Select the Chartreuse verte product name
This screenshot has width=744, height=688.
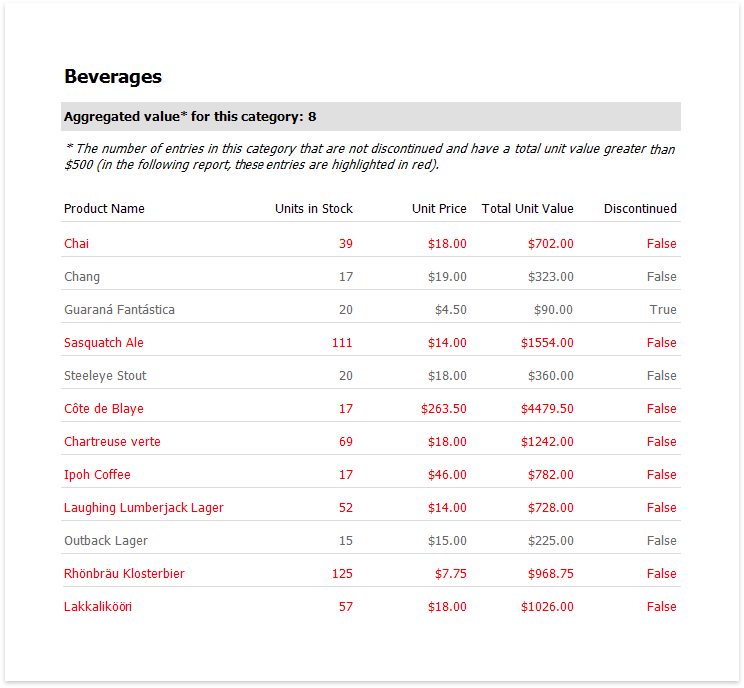point(112,442)
